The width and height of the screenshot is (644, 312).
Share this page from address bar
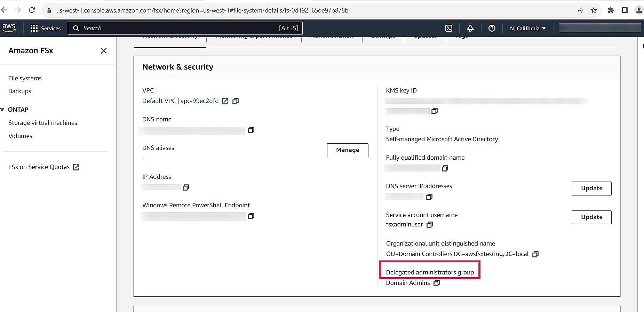pyautogui.click(x=580, y=10)
